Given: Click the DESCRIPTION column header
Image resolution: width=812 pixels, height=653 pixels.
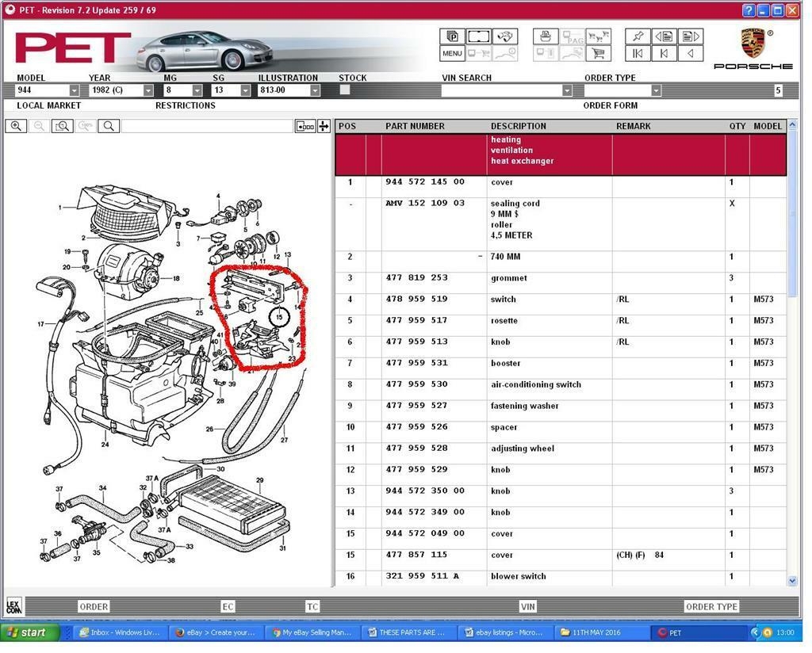Looking at the screenshot, I should [519, 126].
